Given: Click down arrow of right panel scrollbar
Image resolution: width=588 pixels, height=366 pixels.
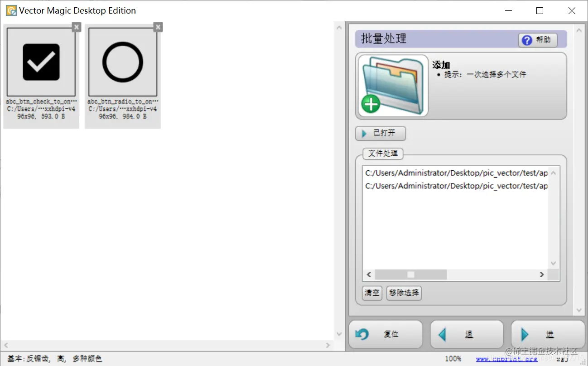Looking at the screenshot, I should click(579, 310).
